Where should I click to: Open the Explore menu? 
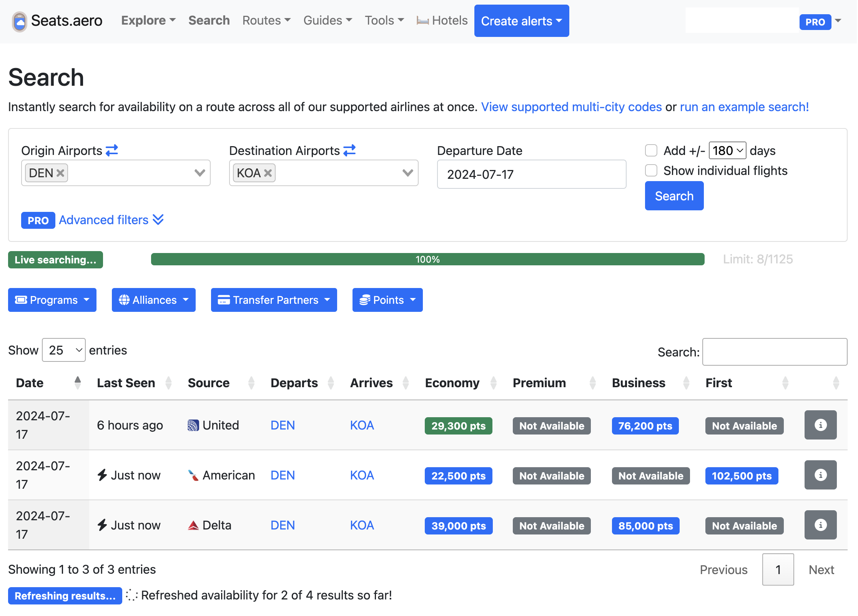coord(148,20)
